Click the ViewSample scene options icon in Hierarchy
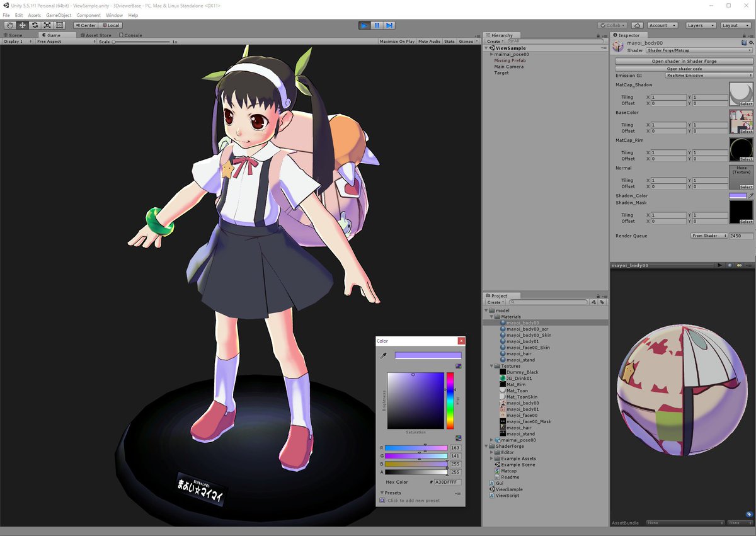This screenshot has height=536, width=756. pos(604,48)
